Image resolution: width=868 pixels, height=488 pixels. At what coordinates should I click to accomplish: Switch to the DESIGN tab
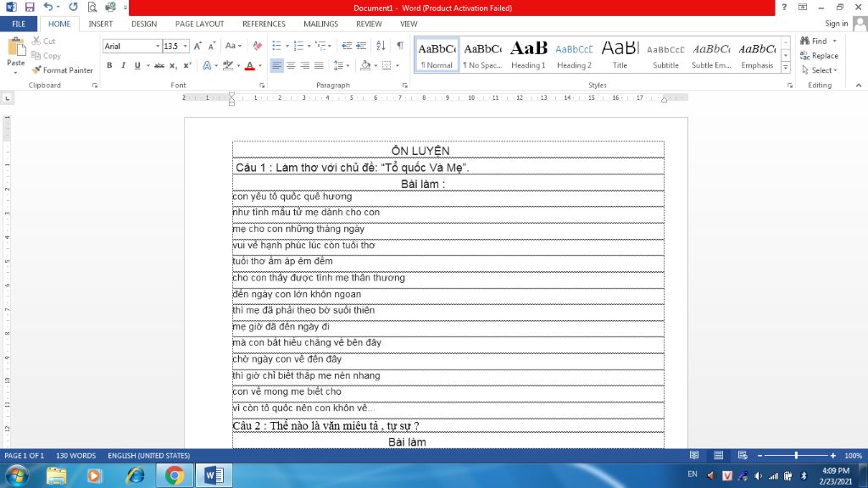[x=144, y=24]
